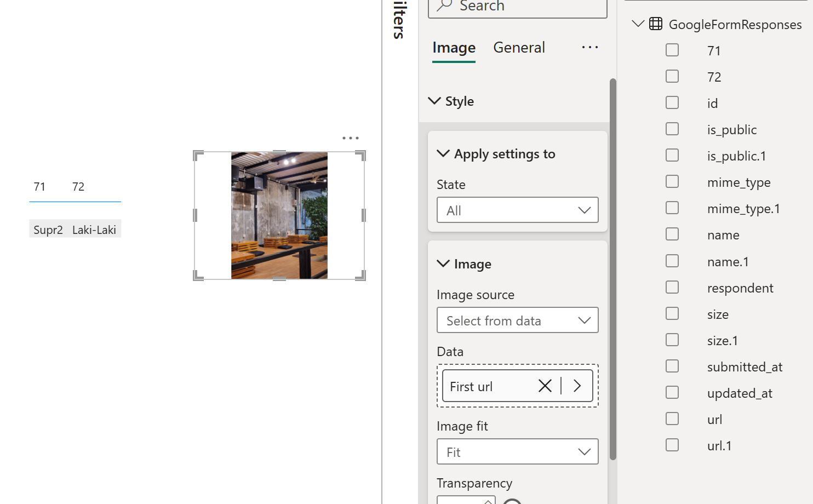The width and height of the screenshot is (813, 504).
Task: Tick the submitted_at field checkbox
Action: point(672,366)
